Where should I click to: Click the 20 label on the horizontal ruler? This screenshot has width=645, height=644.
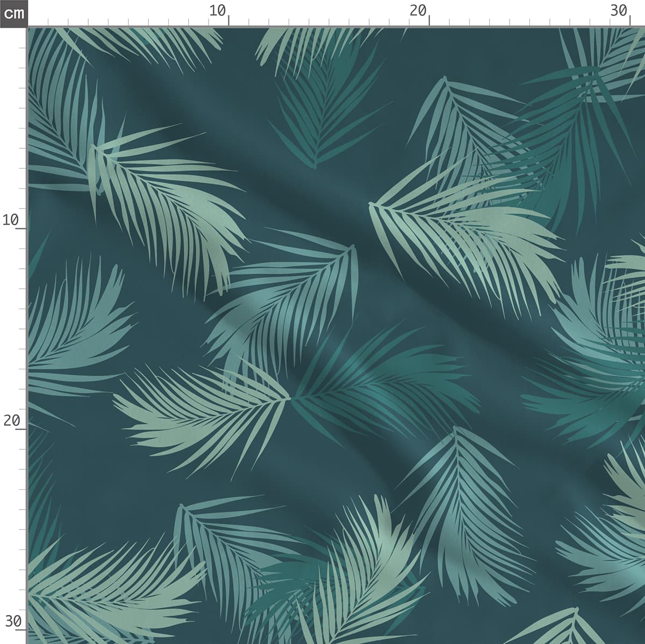coord(418,10)
